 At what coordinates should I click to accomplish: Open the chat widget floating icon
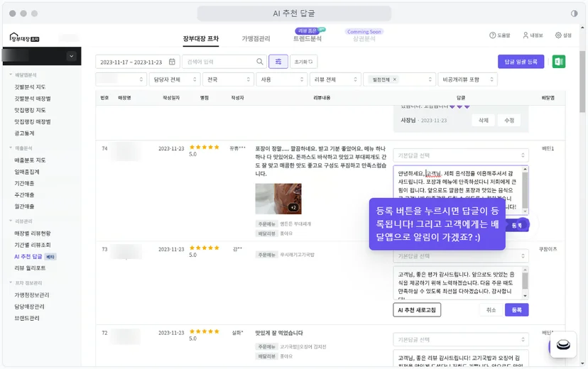pos(563,344)
